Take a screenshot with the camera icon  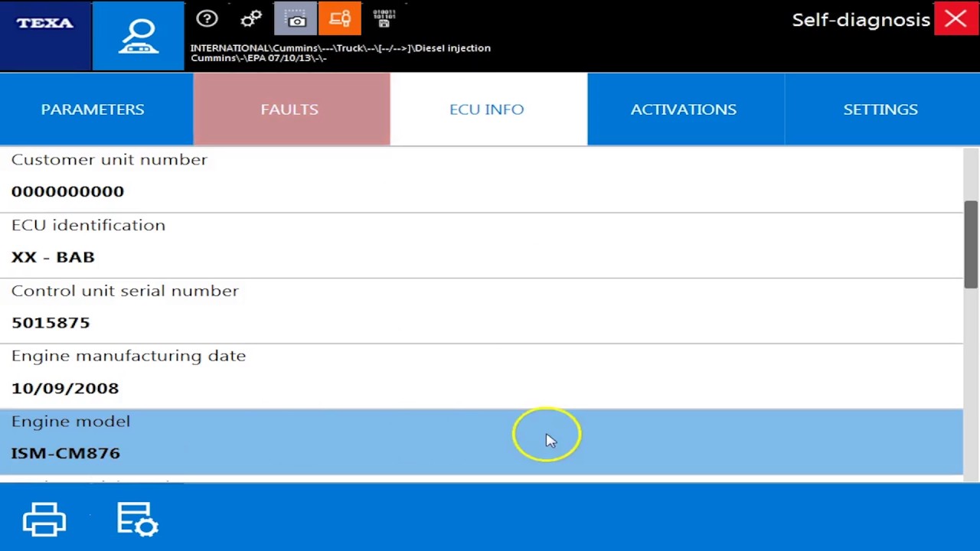(296, 19)
